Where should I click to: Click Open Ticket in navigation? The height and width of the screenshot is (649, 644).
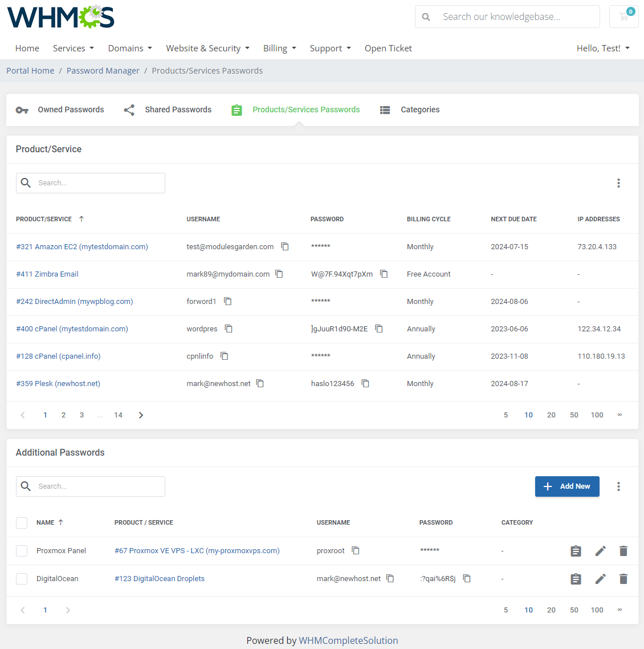pos(388,48)
